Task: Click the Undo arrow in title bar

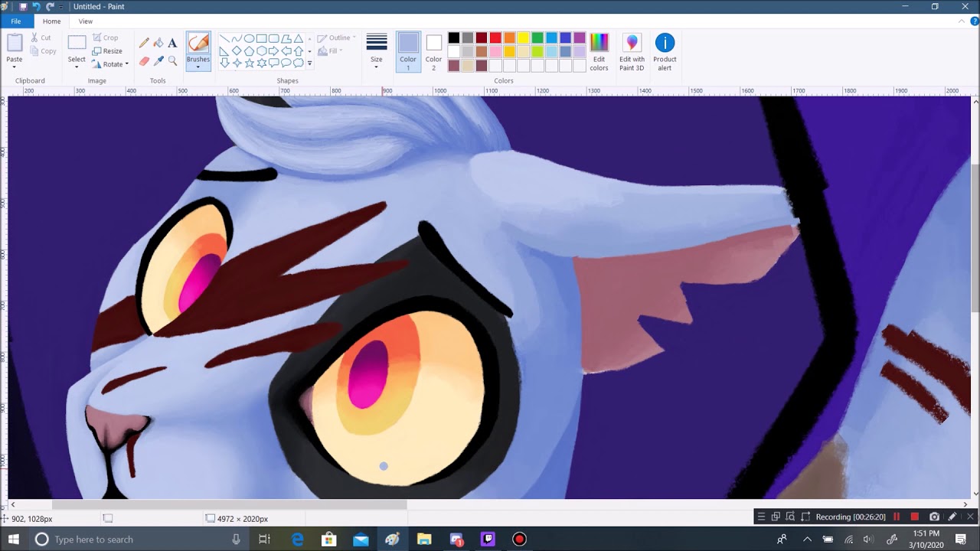Action: (x=36, y=6)
